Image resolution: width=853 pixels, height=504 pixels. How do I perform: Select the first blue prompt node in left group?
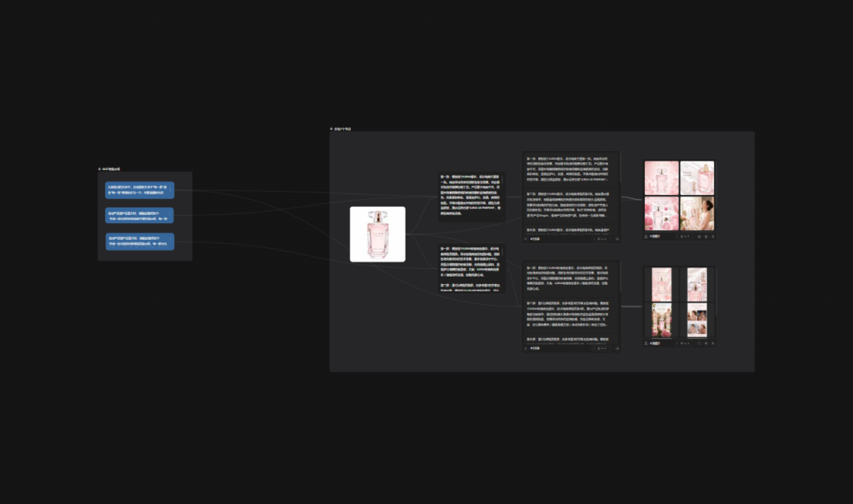click(x=140, y=190)
